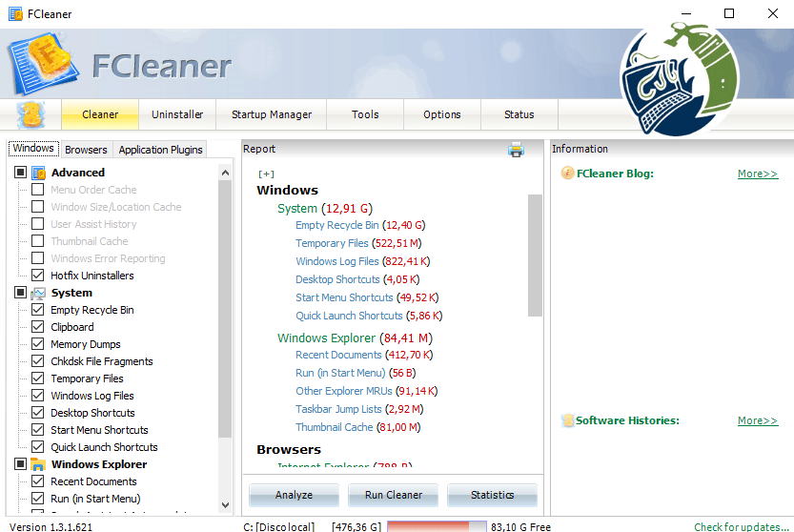Screen dimensions: 794x532
Task: Click System (12,91 G) report heading
Action: (x=325, y=208)
